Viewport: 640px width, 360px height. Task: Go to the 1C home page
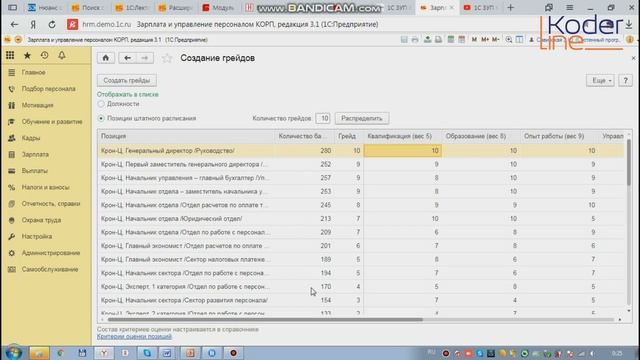click(106, 58)
